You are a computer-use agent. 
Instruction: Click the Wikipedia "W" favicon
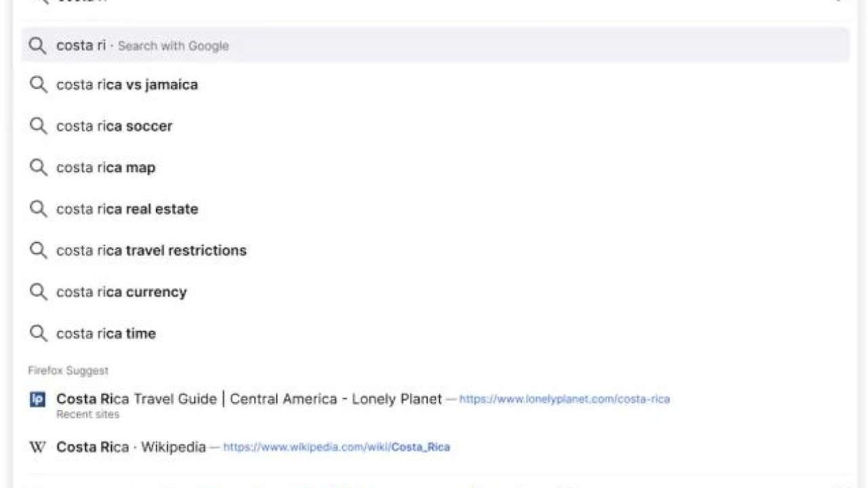[38, 447]
